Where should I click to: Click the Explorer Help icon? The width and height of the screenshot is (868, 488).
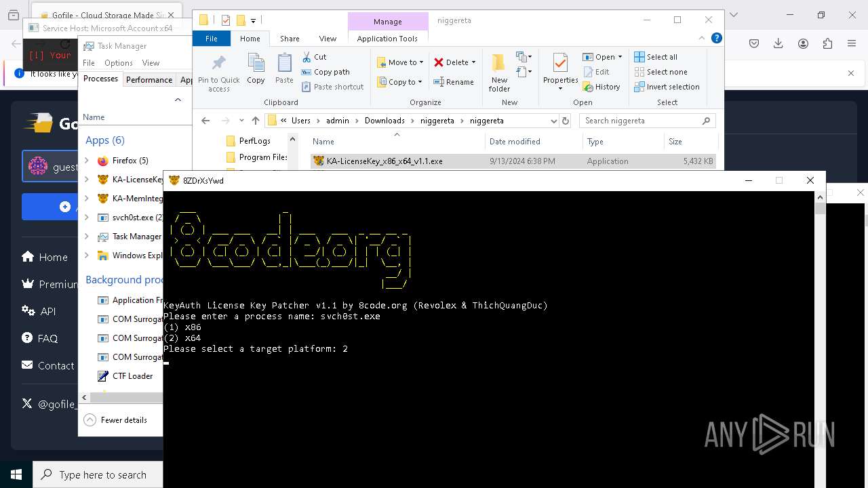716,39
